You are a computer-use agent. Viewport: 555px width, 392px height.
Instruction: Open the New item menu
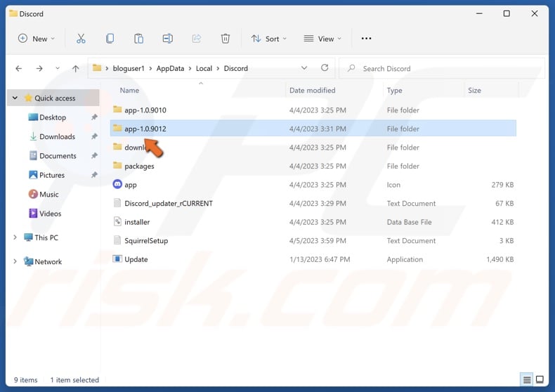(37, 39)
